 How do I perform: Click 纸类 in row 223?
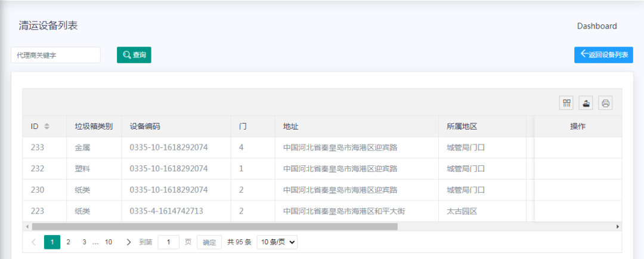coord(94,211)
